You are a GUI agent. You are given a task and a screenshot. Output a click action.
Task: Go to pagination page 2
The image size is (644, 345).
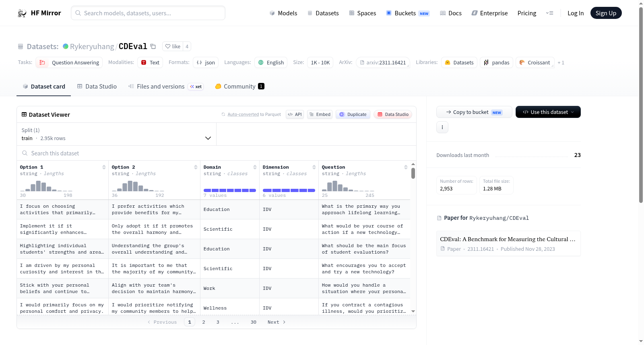204,322
